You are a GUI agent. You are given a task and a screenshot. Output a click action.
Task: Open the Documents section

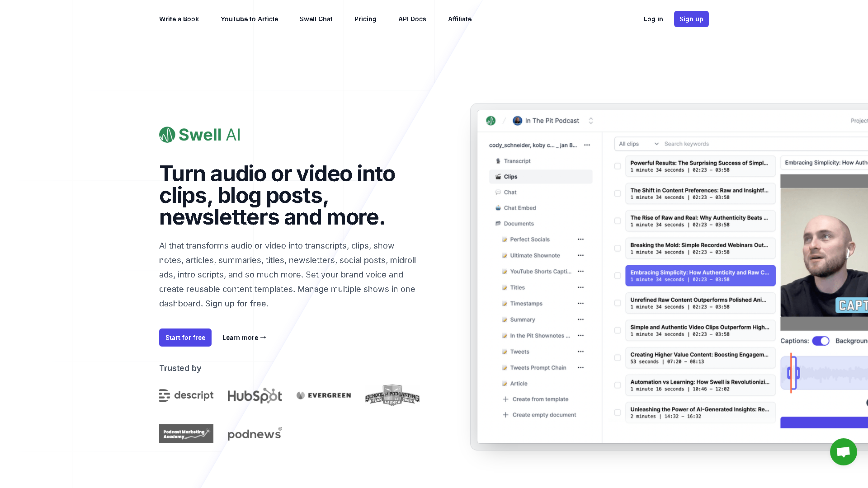[519, 223]
